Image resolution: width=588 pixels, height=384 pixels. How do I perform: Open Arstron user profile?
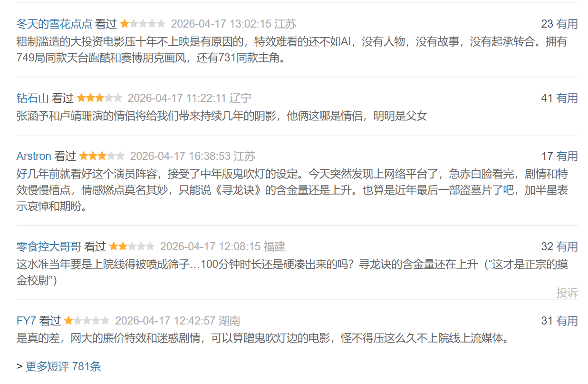click(x=34, y=156)
